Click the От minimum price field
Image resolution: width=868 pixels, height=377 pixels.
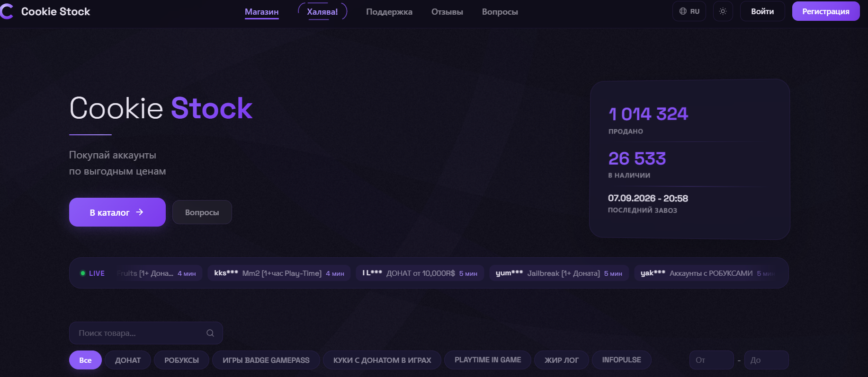(x=712, y=360)
